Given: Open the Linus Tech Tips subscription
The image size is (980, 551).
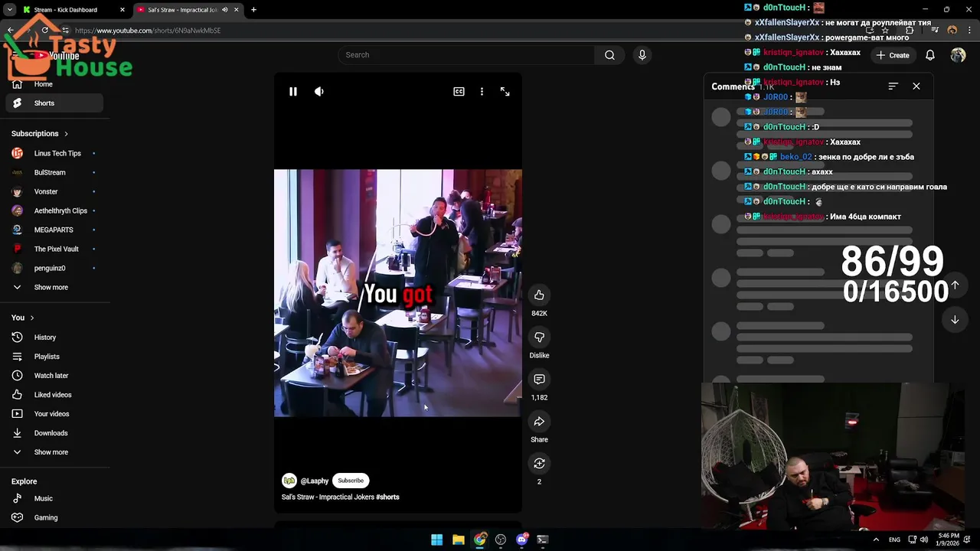Looking at the screenshot, I should [x=54, y=153].
